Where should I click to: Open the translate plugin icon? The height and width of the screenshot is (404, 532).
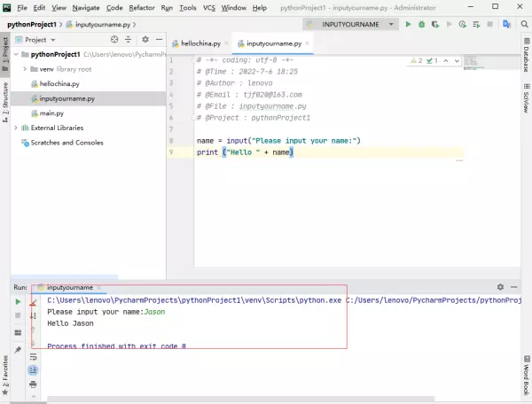tap(507, 25)
